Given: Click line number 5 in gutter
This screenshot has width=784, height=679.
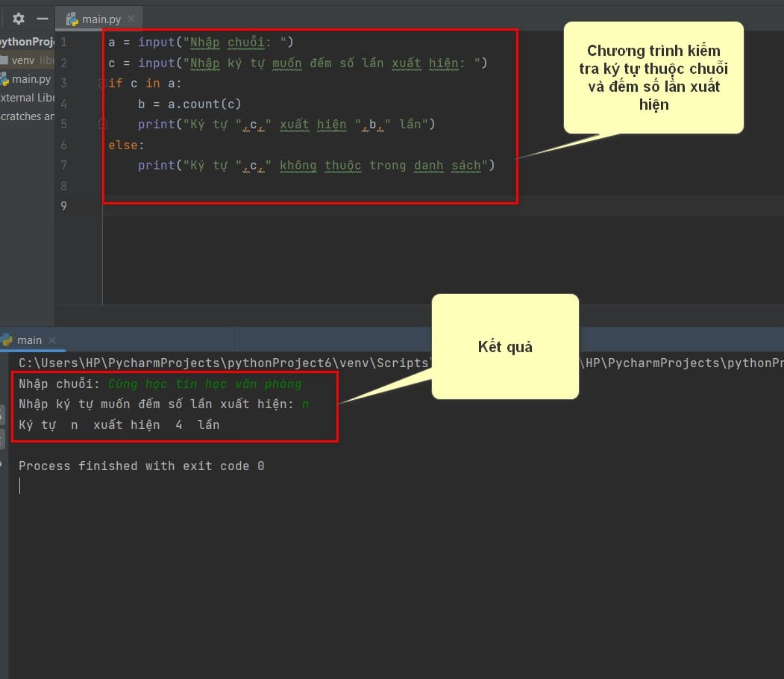Looking at the screenshot, I should 63,124.
